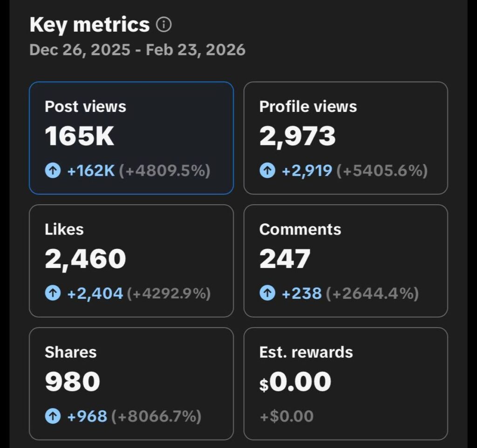Click the Dec 26 - Feb 23 date range

coord(137,50)
